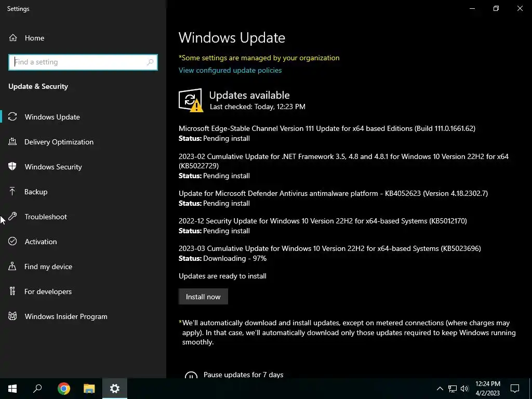
Task: Click the Settings gear in the taskbar
Action: 115,389
